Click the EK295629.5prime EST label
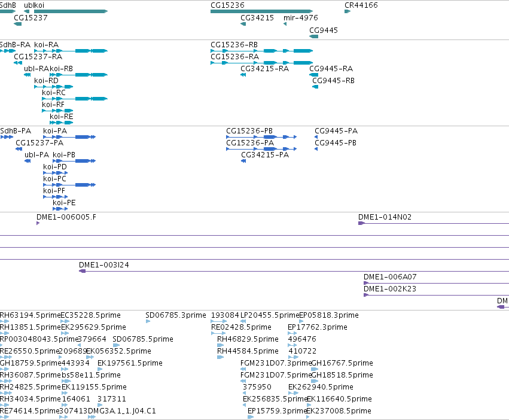Image resolution: width=509 pixels, height=420 pixels. (x=93, y=327)
